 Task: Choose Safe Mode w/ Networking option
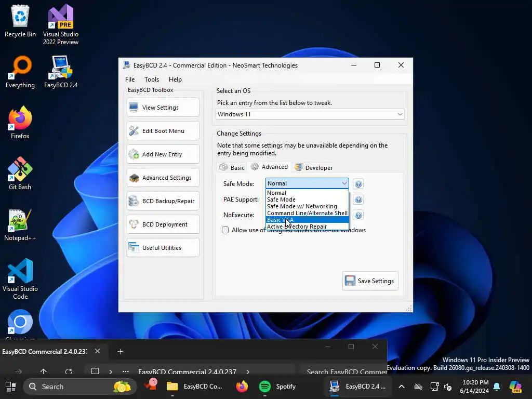point(307,206)
